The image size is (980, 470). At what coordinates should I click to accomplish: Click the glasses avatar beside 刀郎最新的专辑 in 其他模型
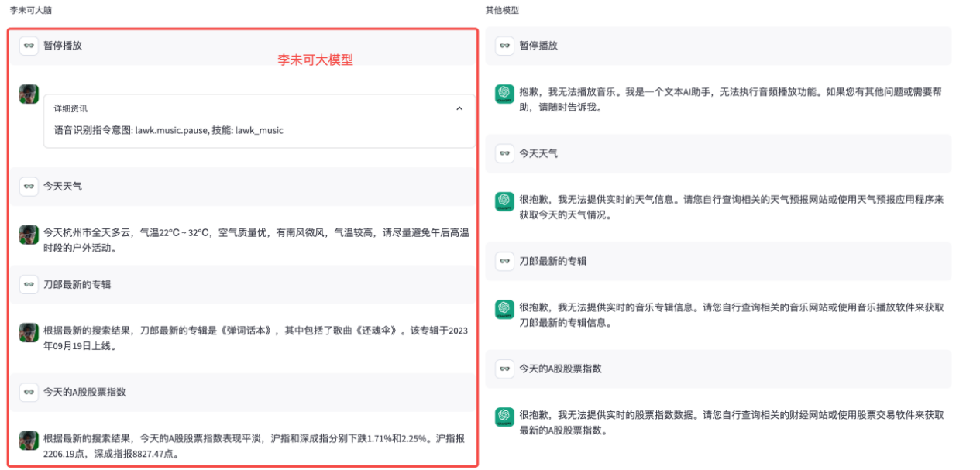[x=504, y=261]
